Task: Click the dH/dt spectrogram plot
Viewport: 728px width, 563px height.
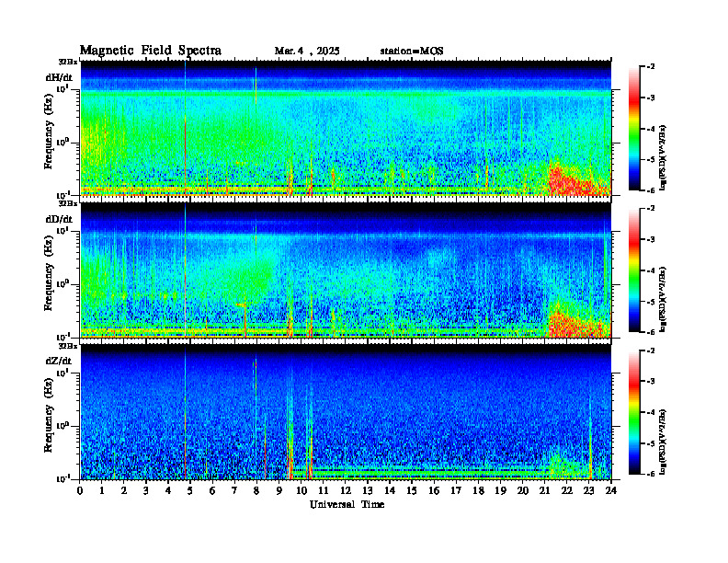Action: (346, 128)
